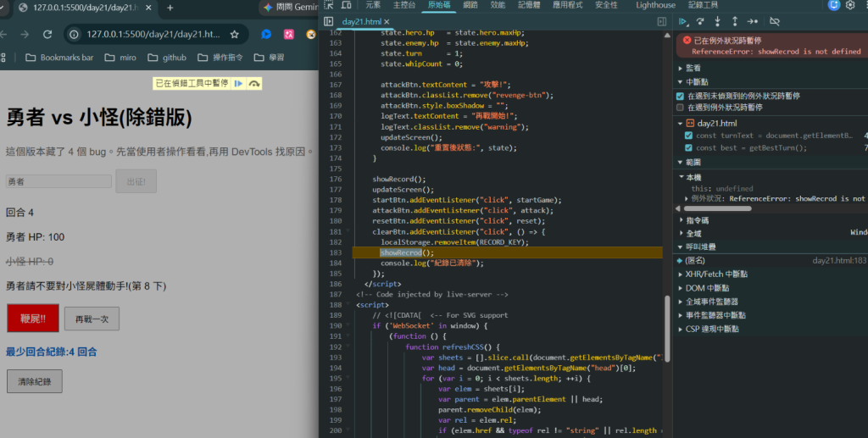
Task: Switch to the 應用程式 Application tab
Action: tap(567, 5)
